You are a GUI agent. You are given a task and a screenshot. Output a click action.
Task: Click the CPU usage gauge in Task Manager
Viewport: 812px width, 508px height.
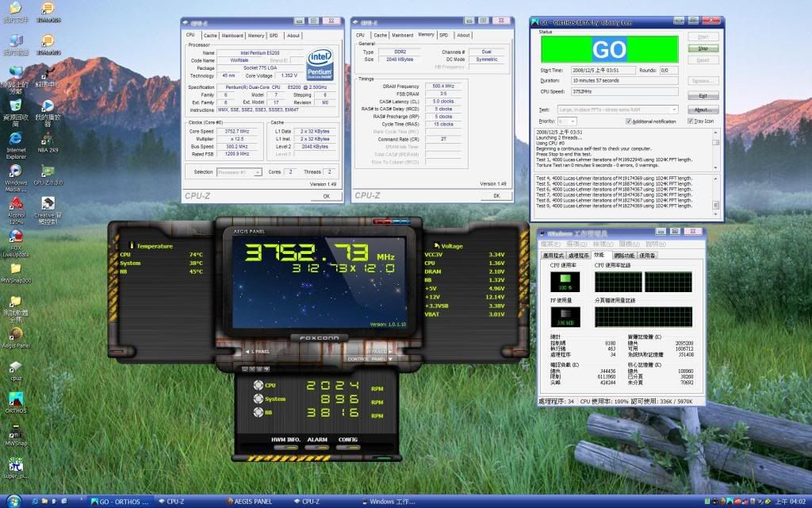pyautogui.click(x=565, y=283)
